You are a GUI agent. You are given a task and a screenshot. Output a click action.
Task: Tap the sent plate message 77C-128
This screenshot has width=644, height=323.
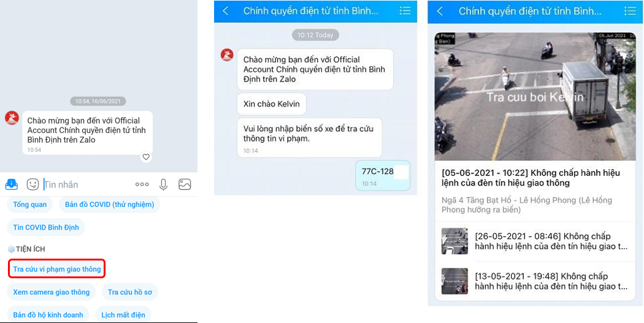pyautogui.click(x=383, y=176)
